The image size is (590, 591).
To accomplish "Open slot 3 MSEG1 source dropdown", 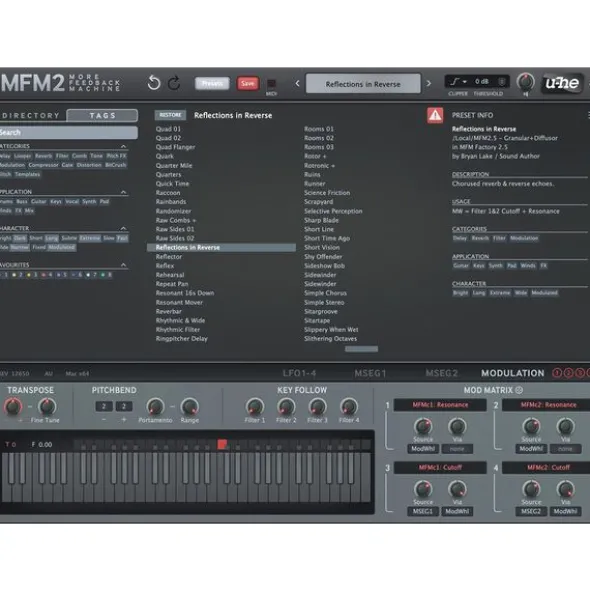I will [423, 511].
